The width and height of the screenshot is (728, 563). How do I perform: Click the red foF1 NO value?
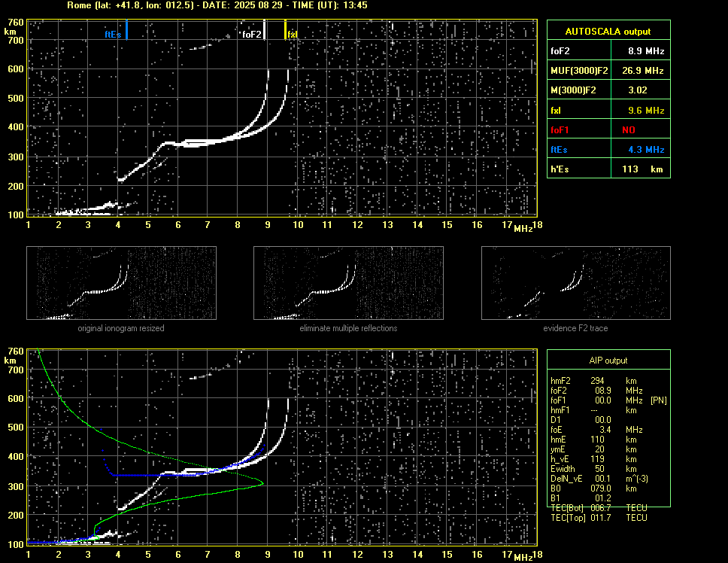[x=629, y=130]
